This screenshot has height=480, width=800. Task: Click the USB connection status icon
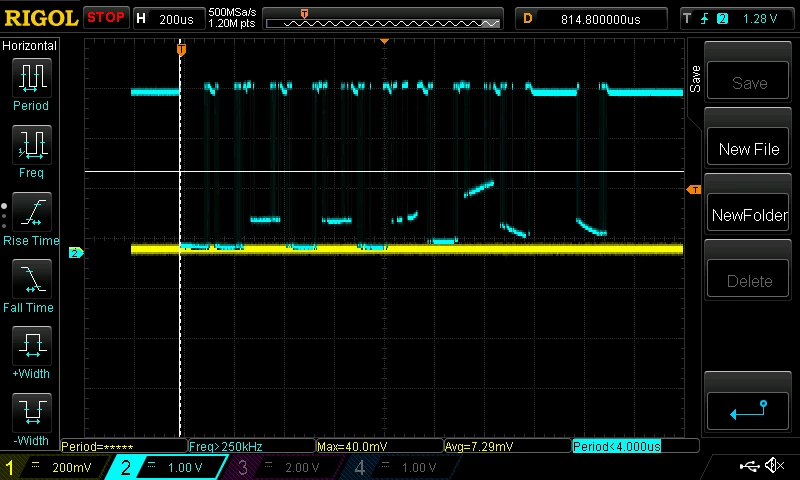point(750,465)
